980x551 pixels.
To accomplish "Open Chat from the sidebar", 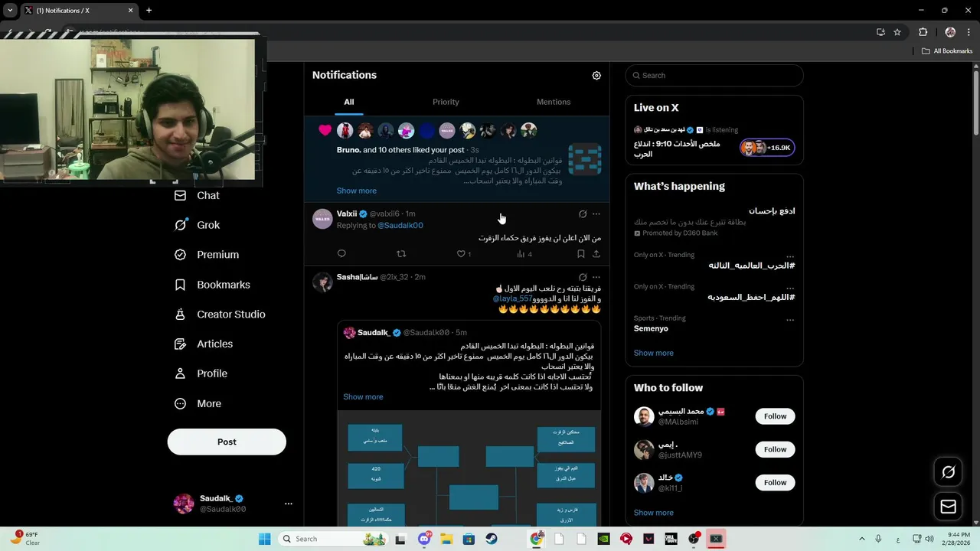I will (x=198, y=195).
